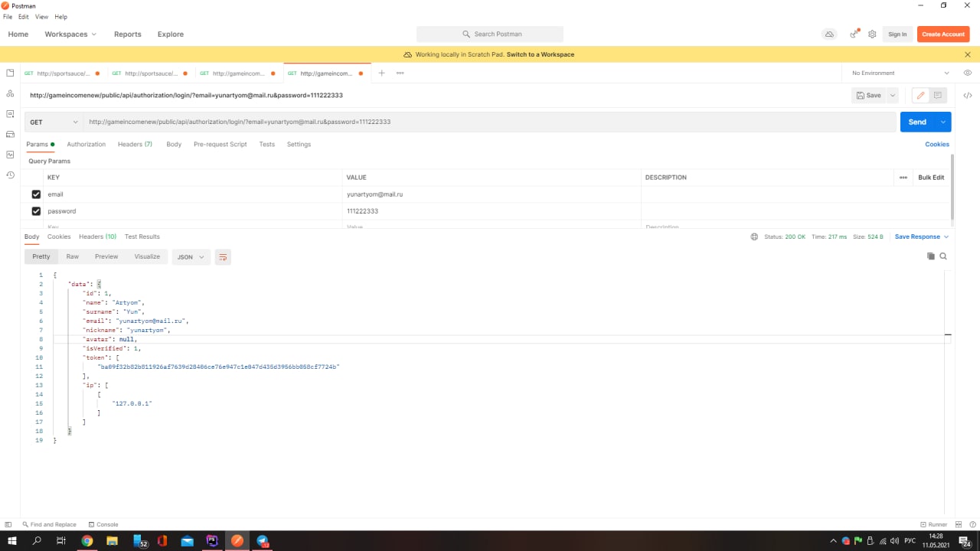Open the Runner from status bar

(933, 524)
